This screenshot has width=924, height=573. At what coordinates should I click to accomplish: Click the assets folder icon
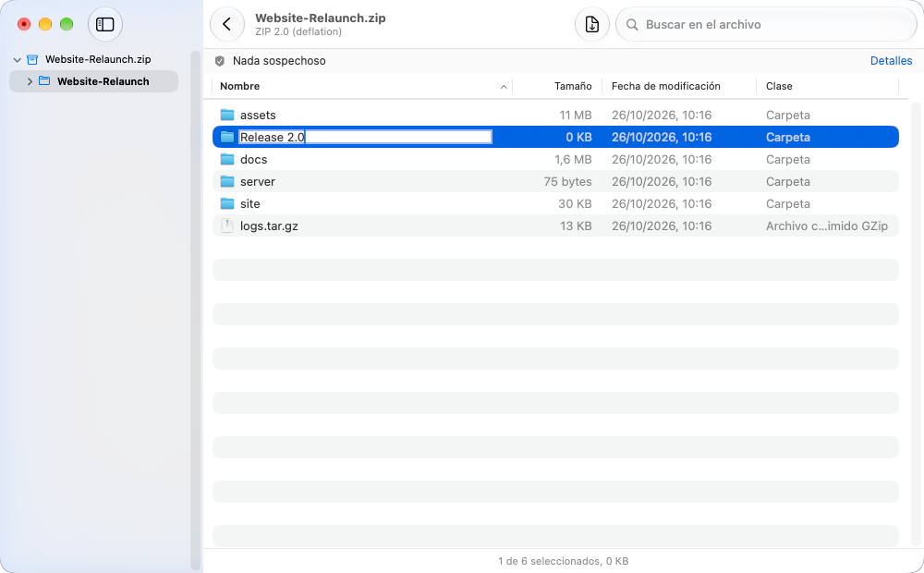227,115
